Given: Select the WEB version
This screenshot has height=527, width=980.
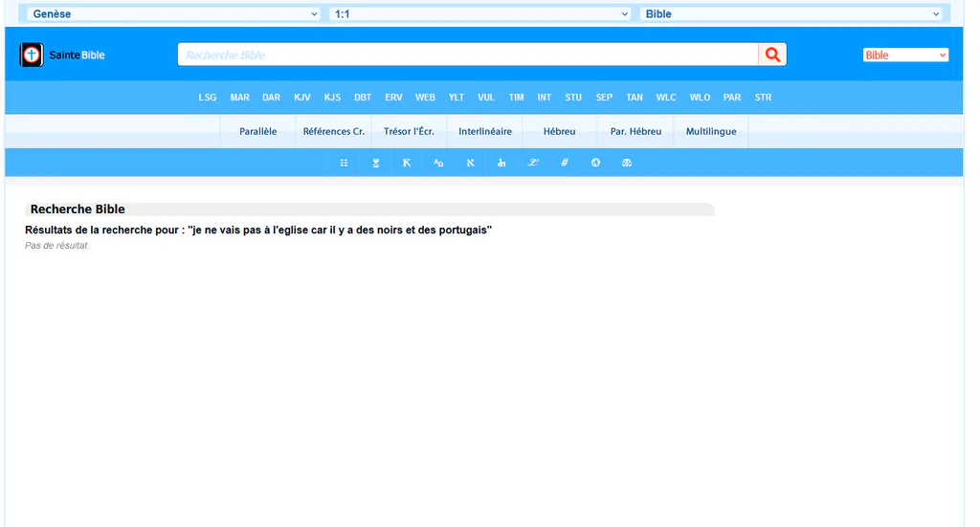Looking at the screenshot, I should [425, 98].
